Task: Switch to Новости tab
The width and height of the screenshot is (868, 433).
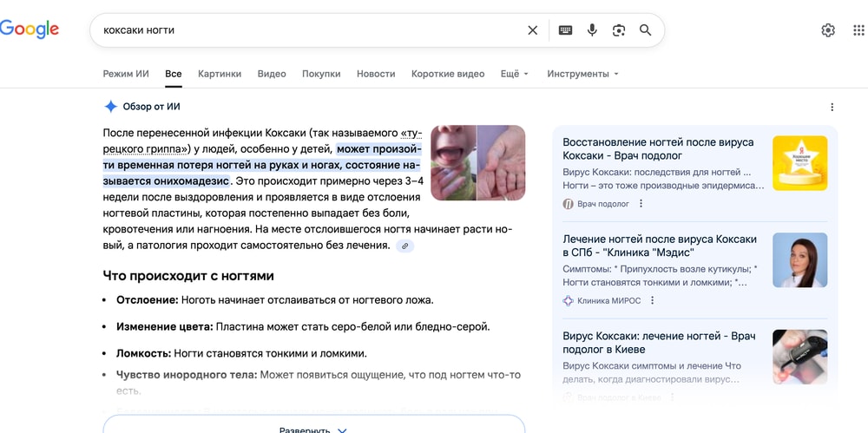Action: [x=376, y=74]
